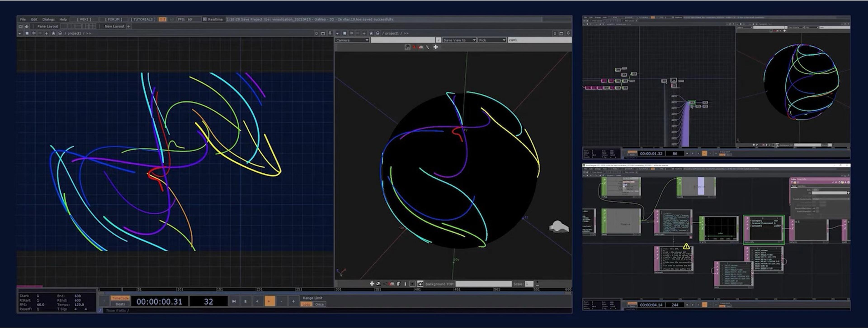
Task: Expand the Camera dropdown
Action: pyautogui.click(x=352, y=40)
